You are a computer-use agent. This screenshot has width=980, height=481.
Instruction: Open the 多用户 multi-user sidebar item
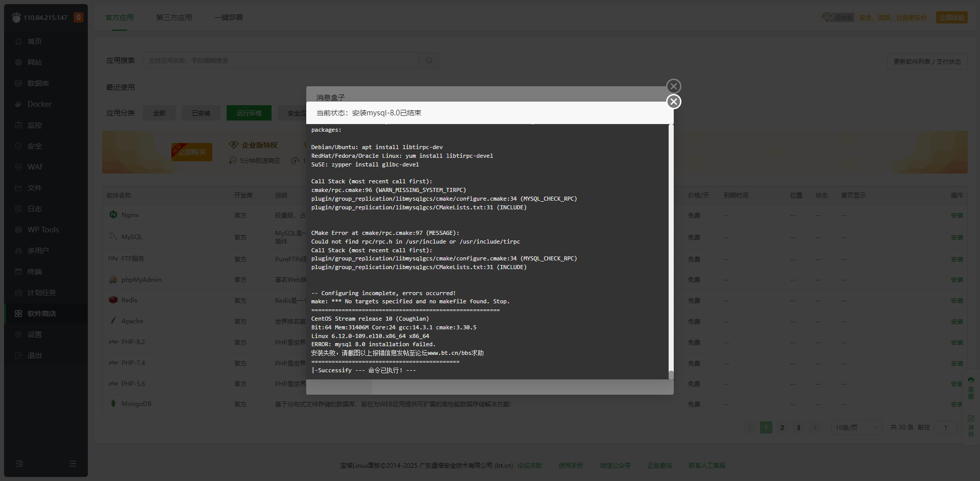[46, 251]
